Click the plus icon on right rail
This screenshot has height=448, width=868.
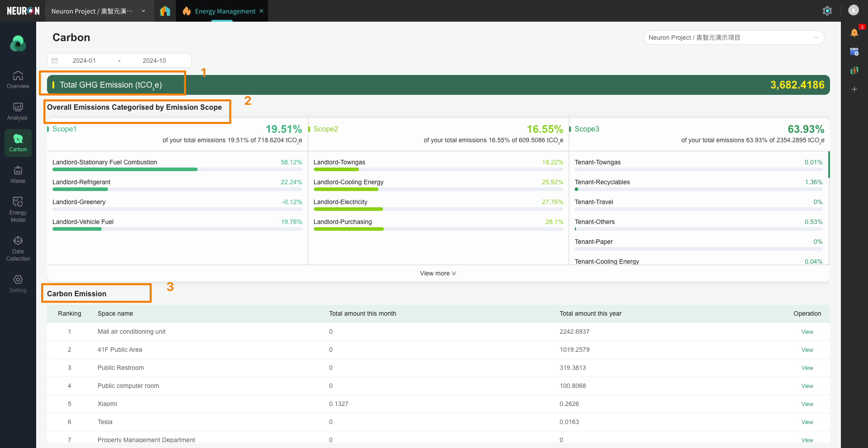pyautogui.click(x=854, y=89)
